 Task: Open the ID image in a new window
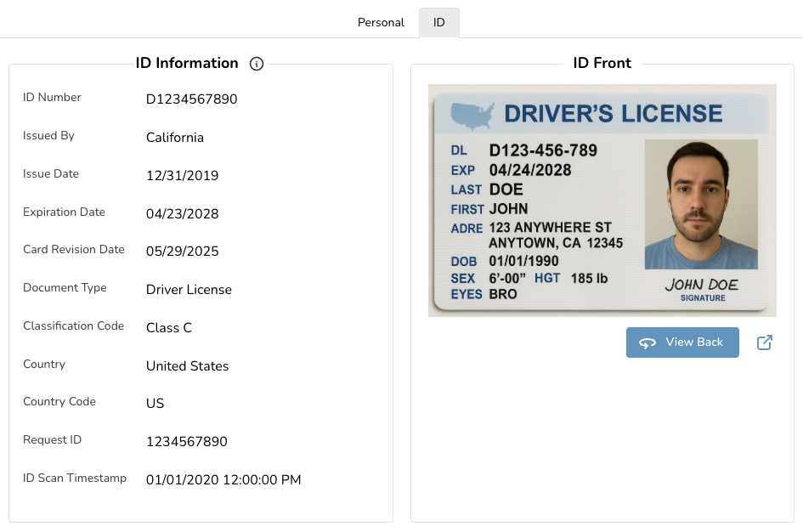click(x=764, y=342)
